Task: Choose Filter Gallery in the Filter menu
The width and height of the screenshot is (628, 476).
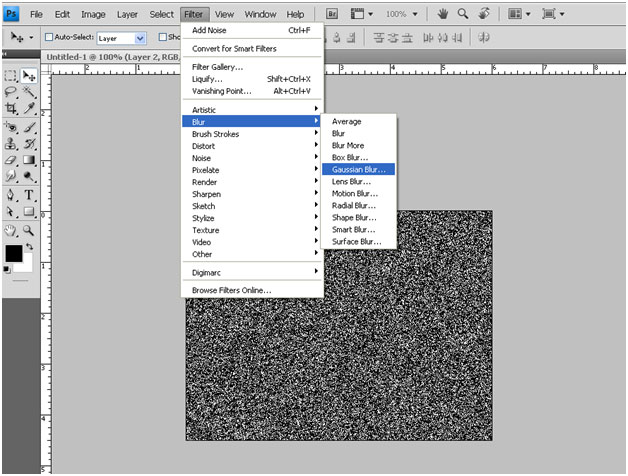Action: (x=252, y=67)
